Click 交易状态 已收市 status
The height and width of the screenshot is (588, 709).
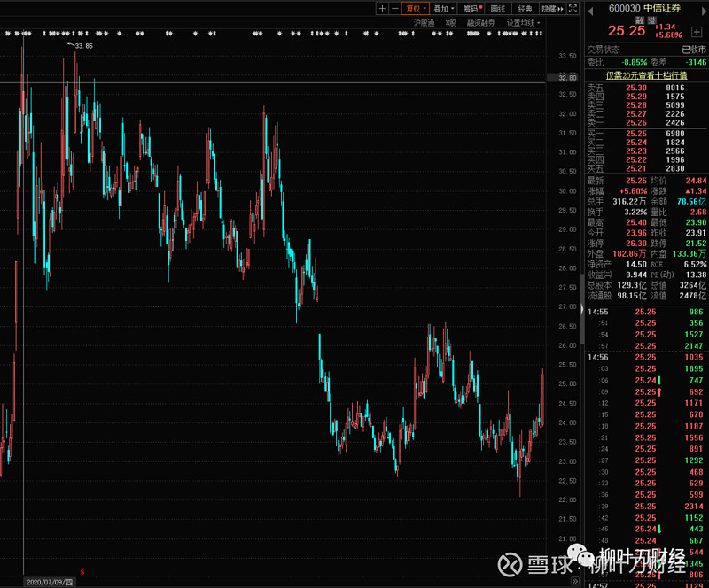click(x=694, y=50)
